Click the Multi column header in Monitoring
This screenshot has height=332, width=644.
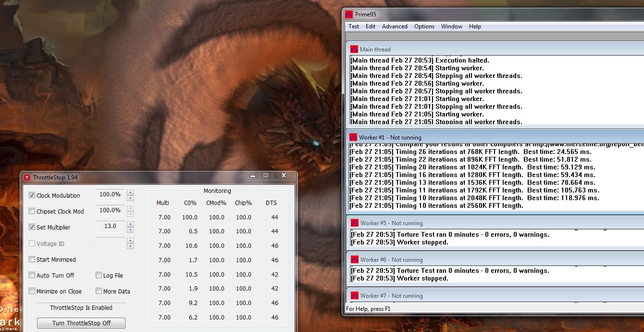(163, 203)
